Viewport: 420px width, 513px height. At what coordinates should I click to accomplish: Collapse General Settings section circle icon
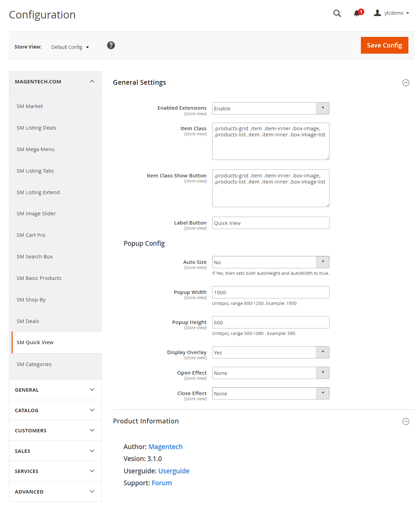tap(406, 83)
